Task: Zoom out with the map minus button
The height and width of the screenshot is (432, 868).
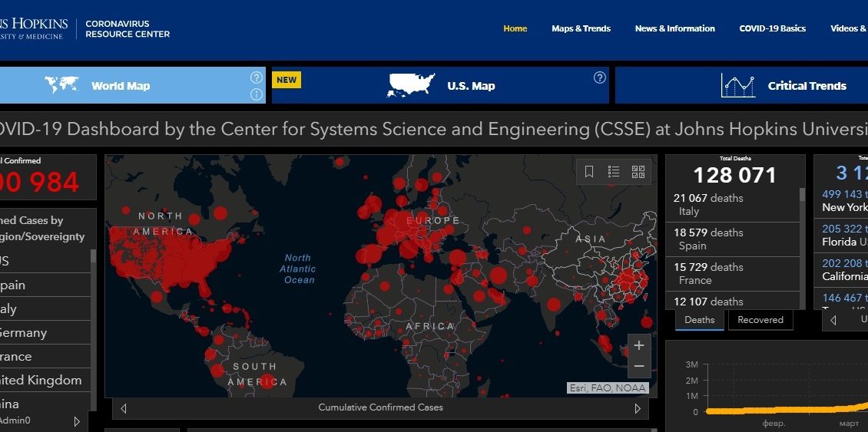Action: [x=639, y=367]
